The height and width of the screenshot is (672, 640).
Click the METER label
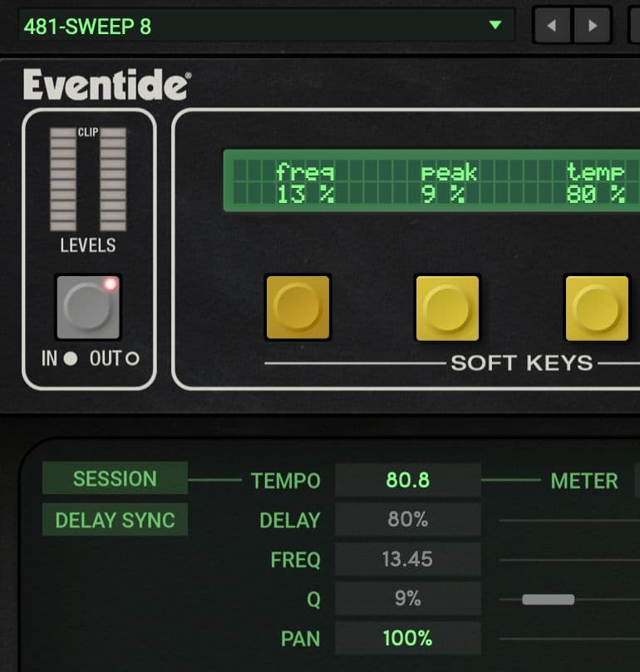pyautogui.click(x=584, y=481)
